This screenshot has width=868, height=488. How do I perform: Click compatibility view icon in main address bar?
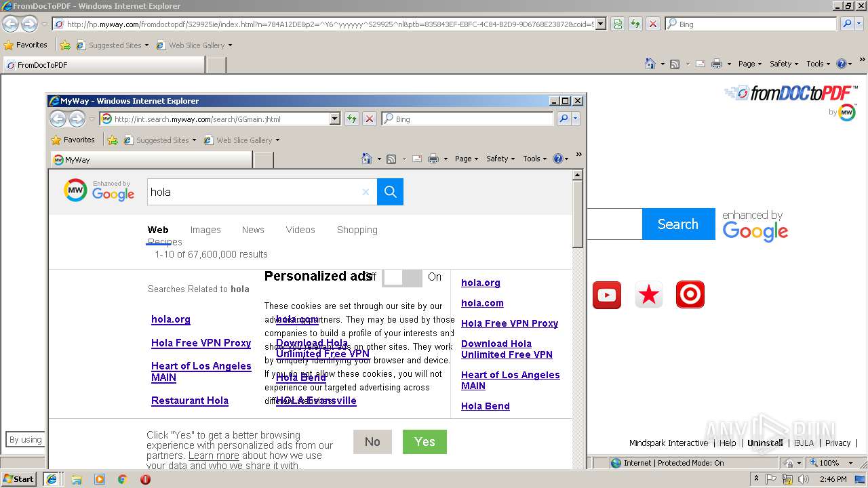tap(617, 24)
